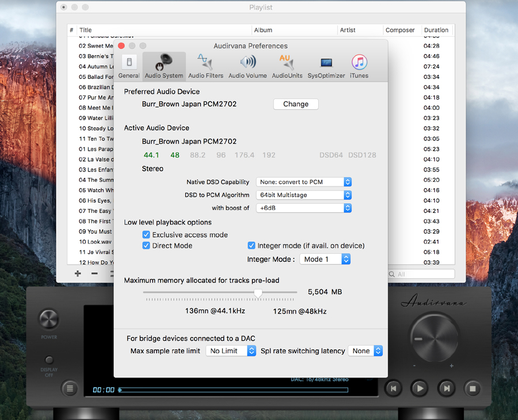Open the Native DSD Capability dropdown

(x=303, y=182)
